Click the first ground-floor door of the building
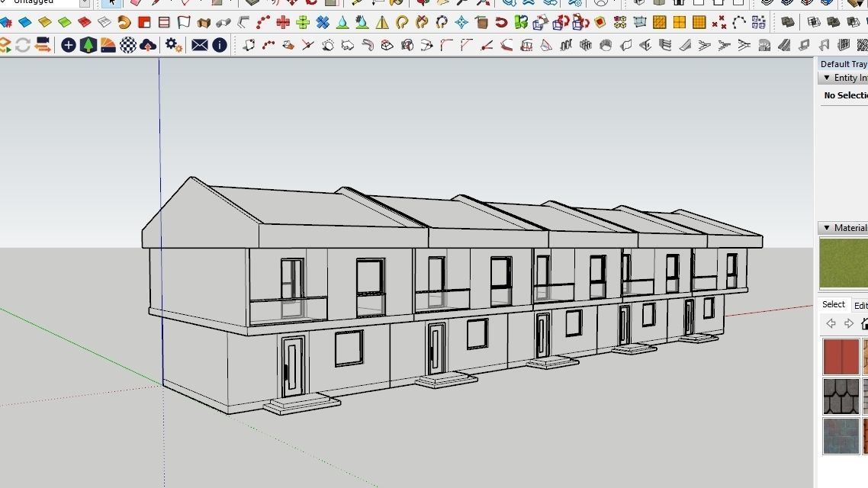 293,366
